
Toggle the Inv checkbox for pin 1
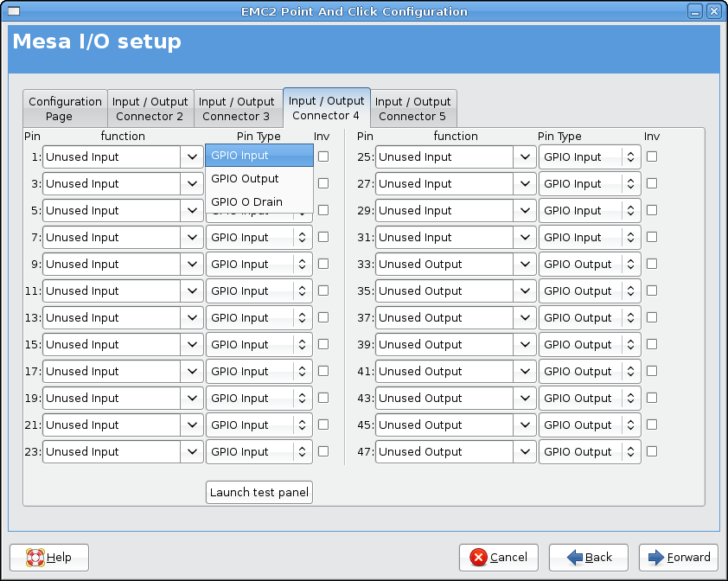323,156
